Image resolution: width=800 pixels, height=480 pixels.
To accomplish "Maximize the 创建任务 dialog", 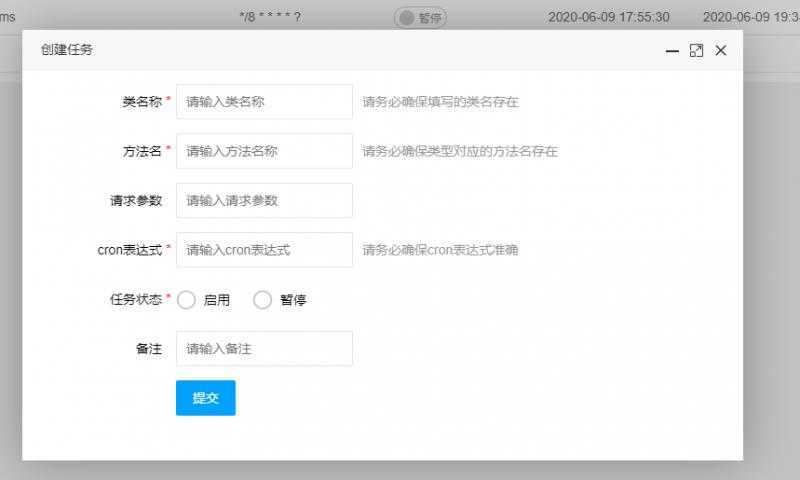I will (696, 50).
